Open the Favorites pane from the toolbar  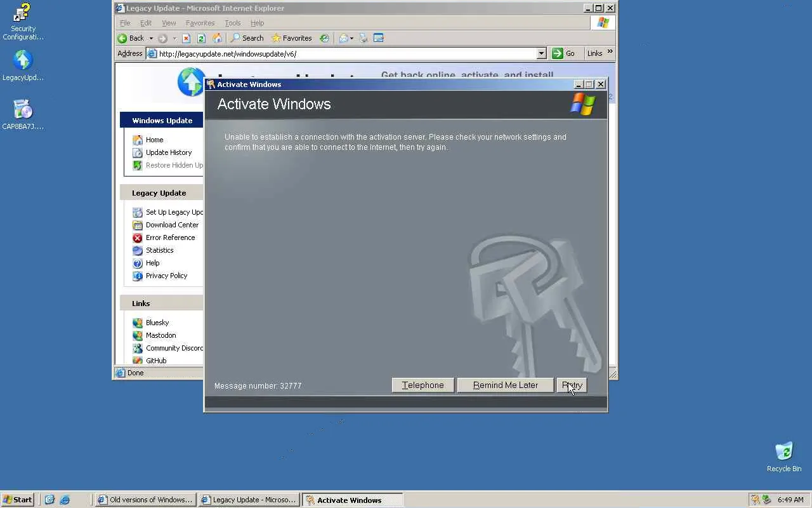tap(291, 38)
